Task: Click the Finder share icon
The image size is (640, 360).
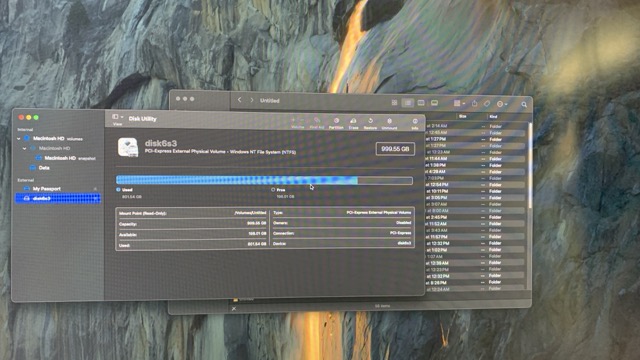Action: pyautogui.click(x=474, y=104)
